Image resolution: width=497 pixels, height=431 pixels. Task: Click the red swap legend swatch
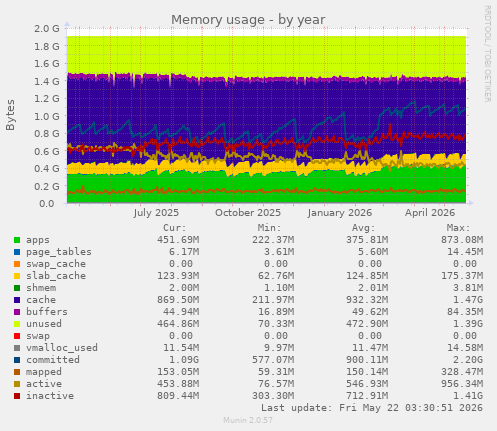point(17,336)
